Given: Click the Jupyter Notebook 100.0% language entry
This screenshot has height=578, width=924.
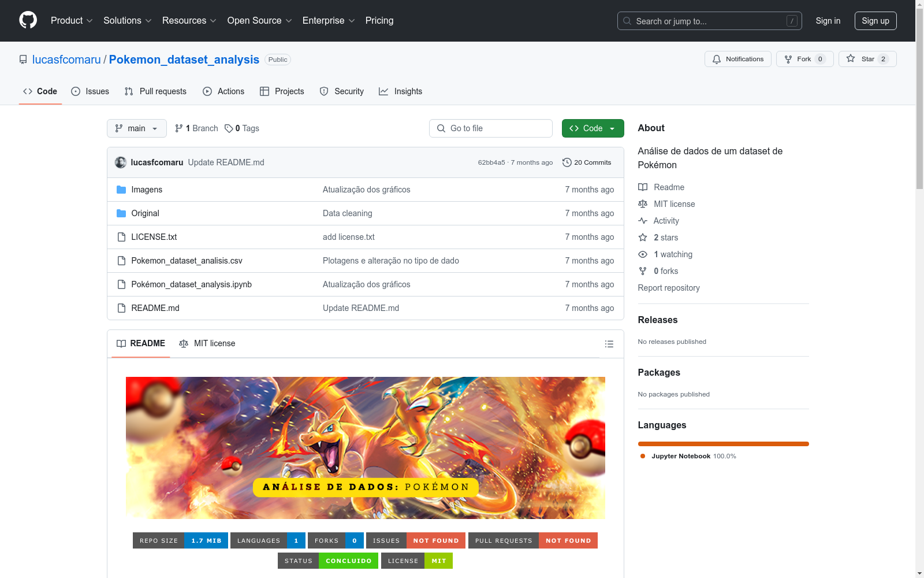Looking at the screenshot, I should [x=688, y=456].
